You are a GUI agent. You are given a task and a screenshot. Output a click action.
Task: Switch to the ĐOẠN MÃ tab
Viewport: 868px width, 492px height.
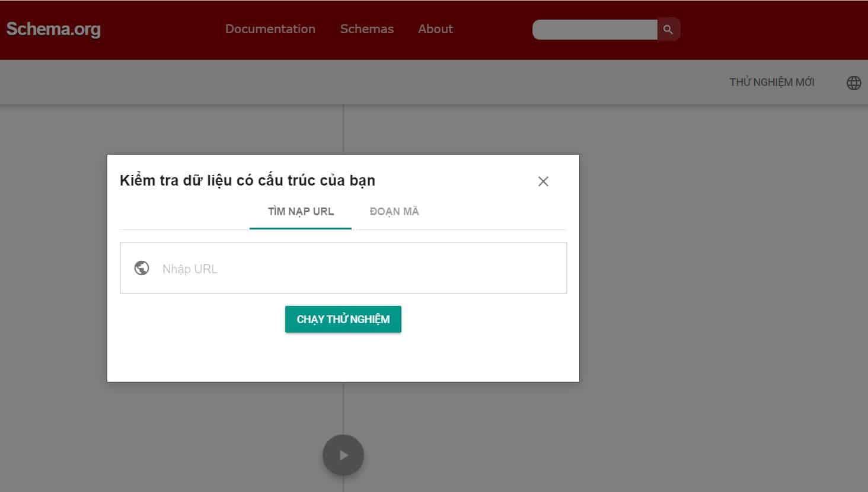pyautogui.click(x=394, y=212)
